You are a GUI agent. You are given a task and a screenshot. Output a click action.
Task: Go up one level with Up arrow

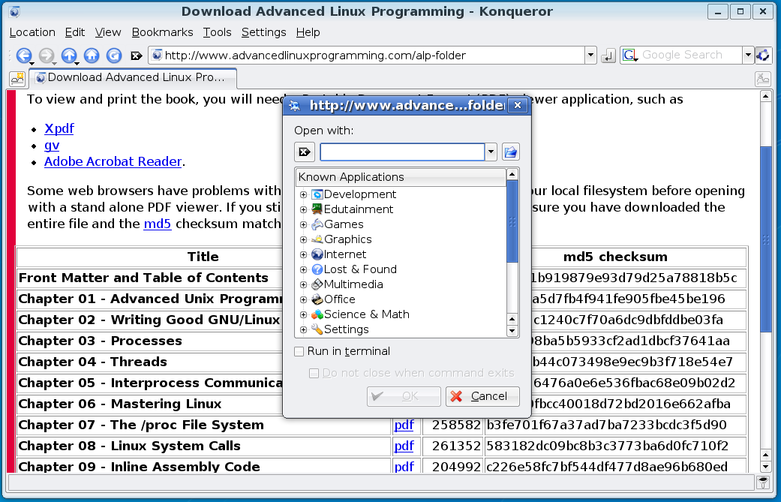(x=69, y=55)
